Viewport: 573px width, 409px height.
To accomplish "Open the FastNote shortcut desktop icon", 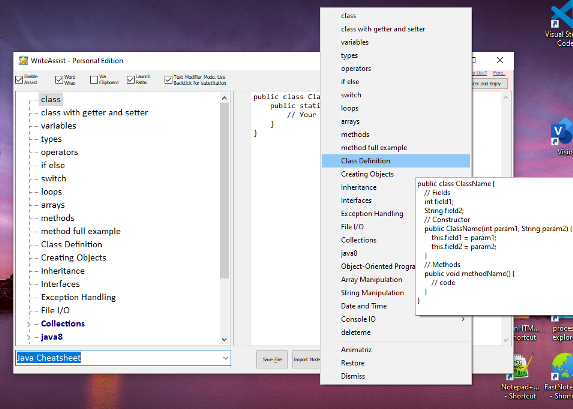I will point(559,376).
